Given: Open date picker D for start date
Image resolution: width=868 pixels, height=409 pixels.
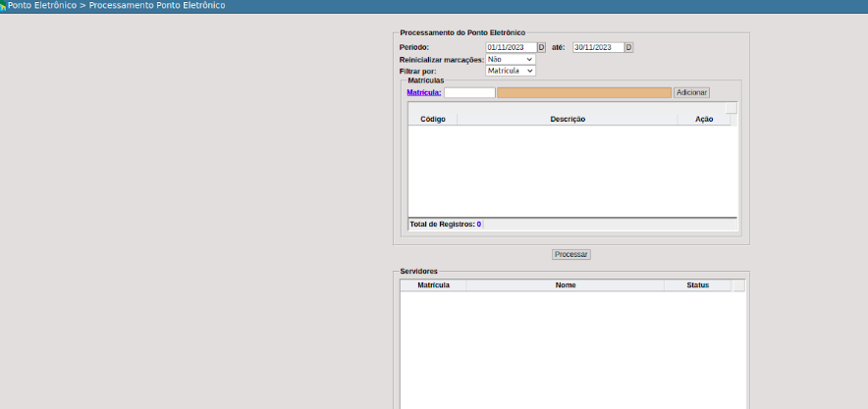Looking at the screenshot, I should (x=541, y=47).
